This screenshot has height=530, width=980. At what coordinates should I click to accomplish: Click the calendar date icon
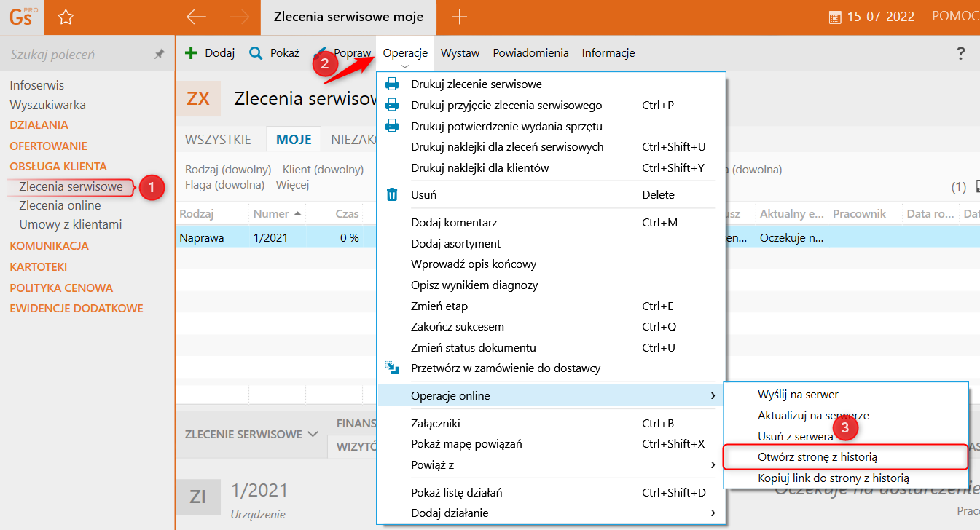(835, 17)
